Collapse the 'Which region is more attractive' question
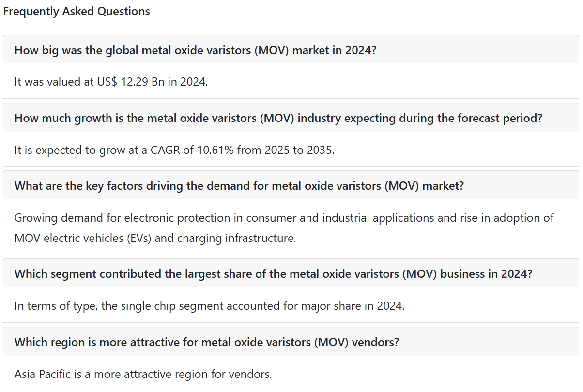 [x=291, y=342]
